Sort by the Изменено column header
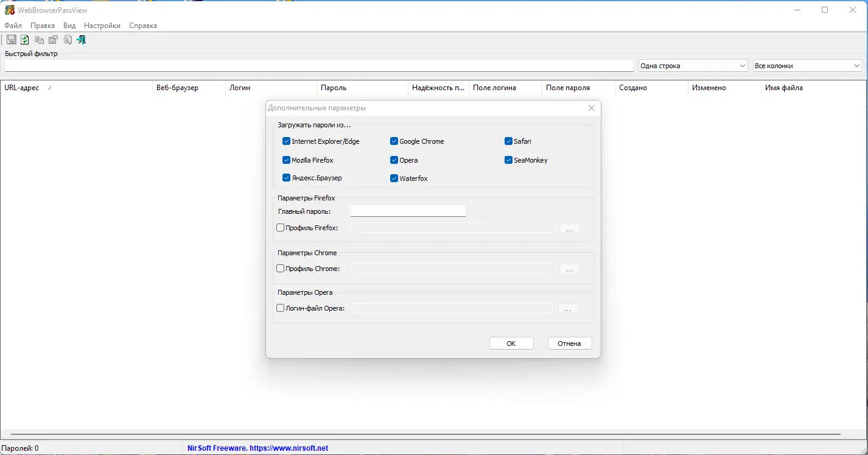The width and height of the screenshot is (868, 455). [x=724, y=88]
